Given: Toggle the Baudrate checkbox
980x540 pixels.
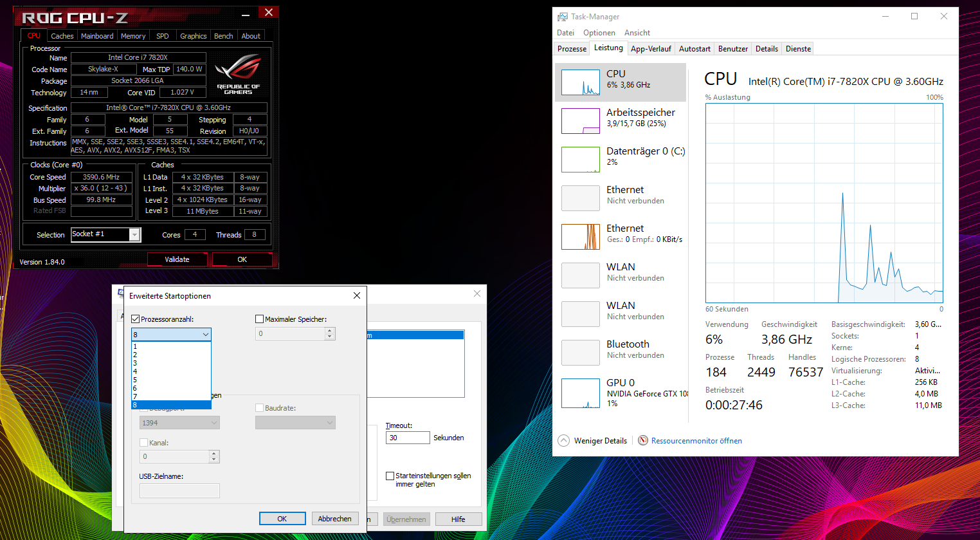Looking at the screenshot, I should click(260, 408).
